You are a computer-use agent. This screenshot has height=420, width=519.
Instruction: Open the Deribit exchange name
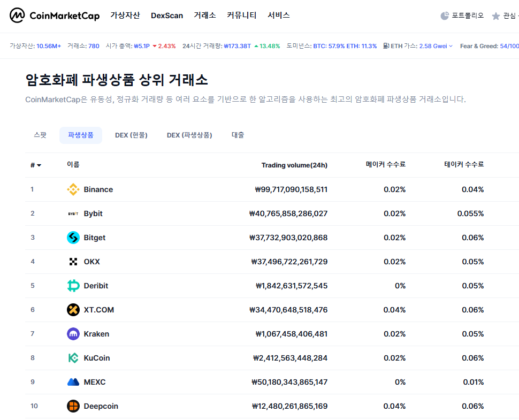96,286
